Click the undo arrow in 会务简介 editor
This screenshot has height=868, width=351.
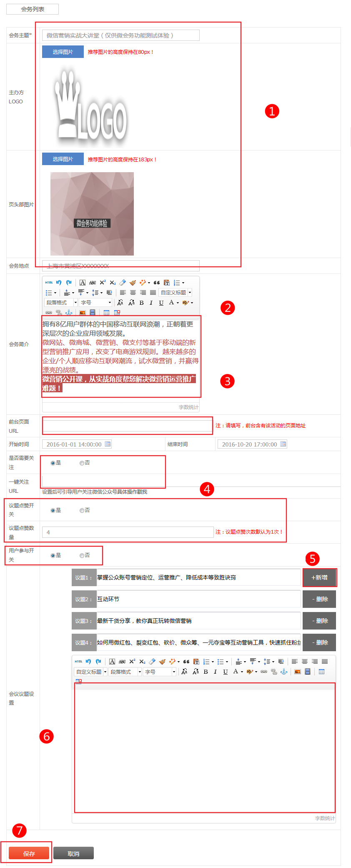(x=59, y=283)
